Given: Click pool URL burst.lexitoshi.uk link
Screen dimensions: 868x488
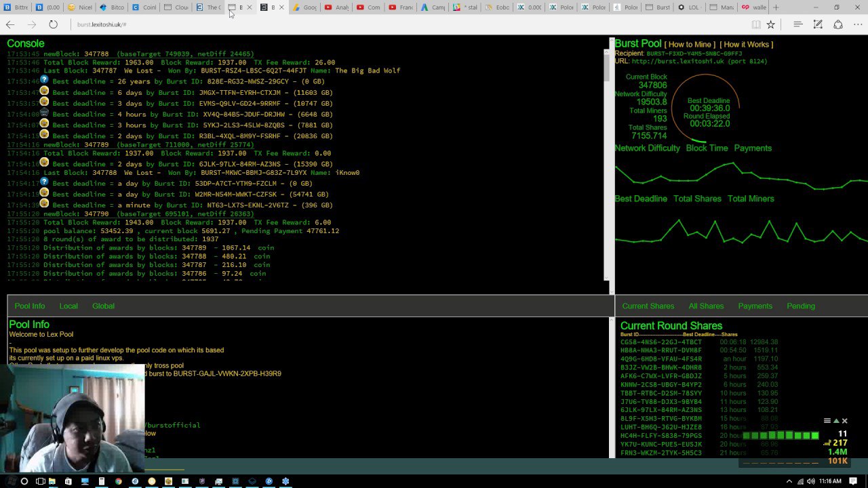Looking at the screenshot, I should 699,61.
